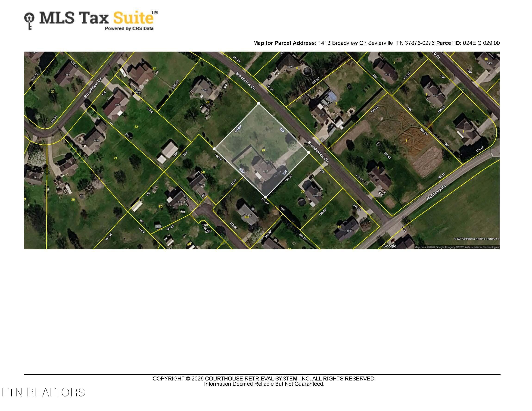
Task: Click the east corner vertex dot of parcel 29
Action: pyautogui.click(x=309, y=152)
